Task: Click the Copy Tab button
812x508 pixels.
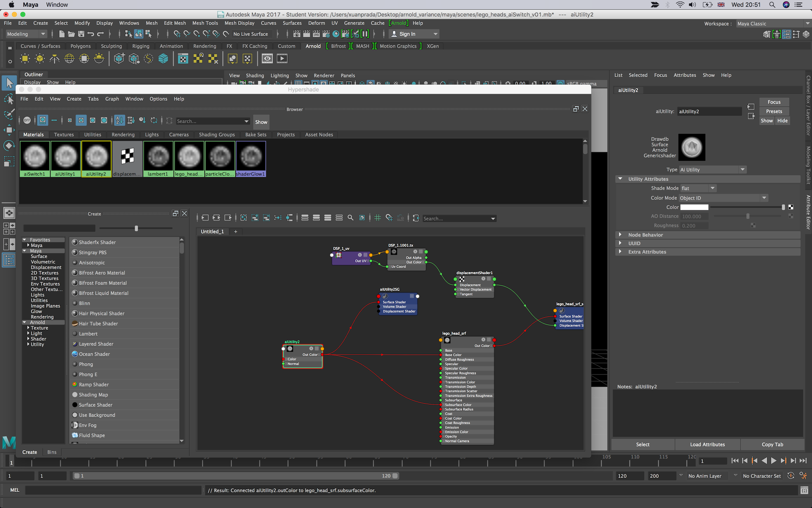Action: coord(772,444)
